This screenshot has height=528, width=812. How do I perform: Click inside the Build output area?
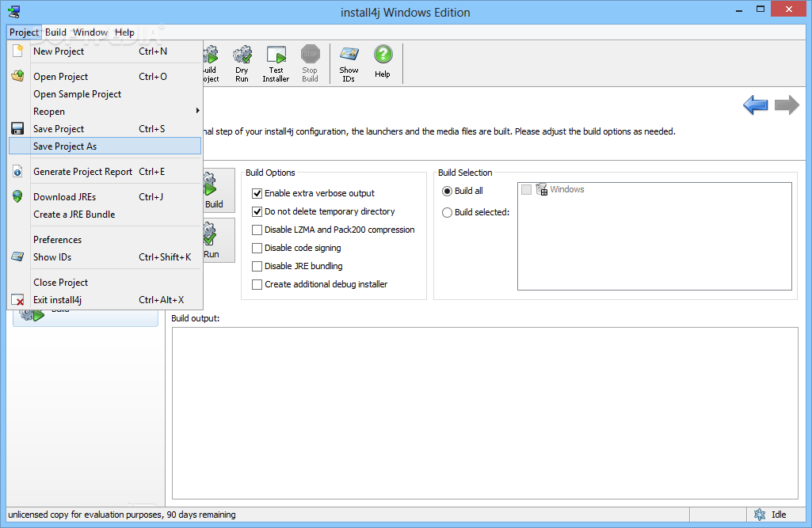[x=485, y=413]
